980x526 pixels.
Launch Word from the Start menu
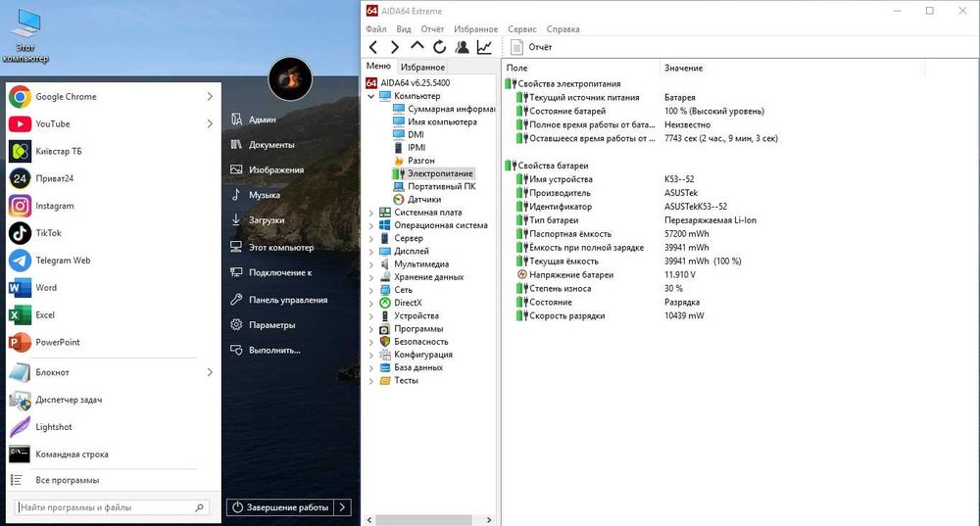click(x=113, y=287)
